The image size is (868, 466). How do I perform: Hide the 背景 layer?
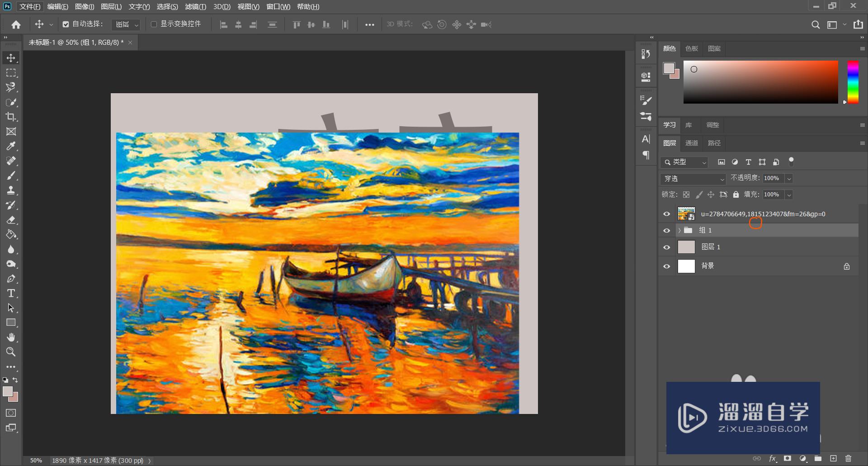click(x=666, y=266)
